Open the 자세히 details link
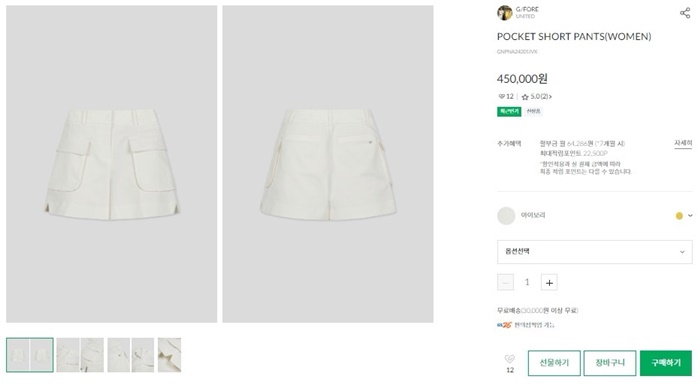Viewport: 700px width, 388px height. point(683,143)
